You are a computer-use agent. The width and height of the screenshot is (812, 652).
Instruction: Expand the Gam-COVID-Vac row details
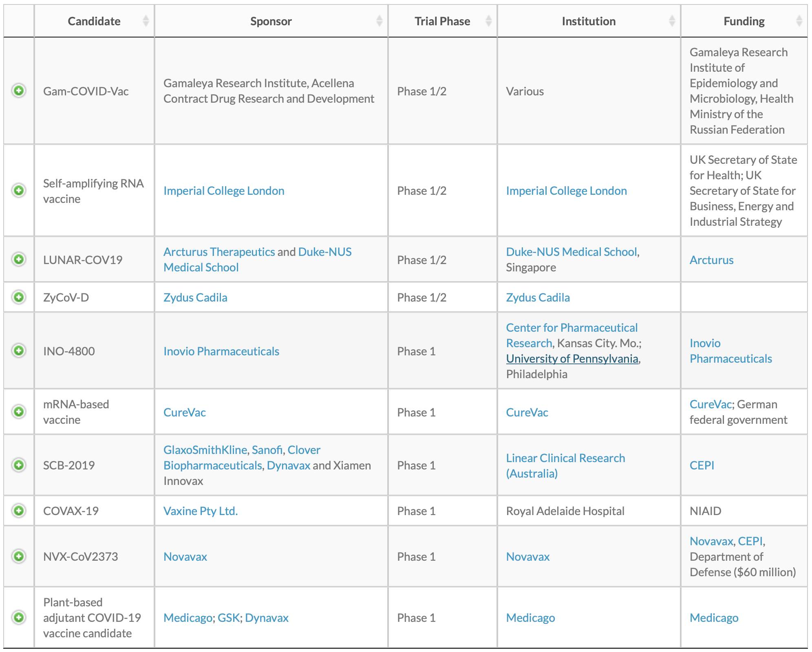[19, 90]
